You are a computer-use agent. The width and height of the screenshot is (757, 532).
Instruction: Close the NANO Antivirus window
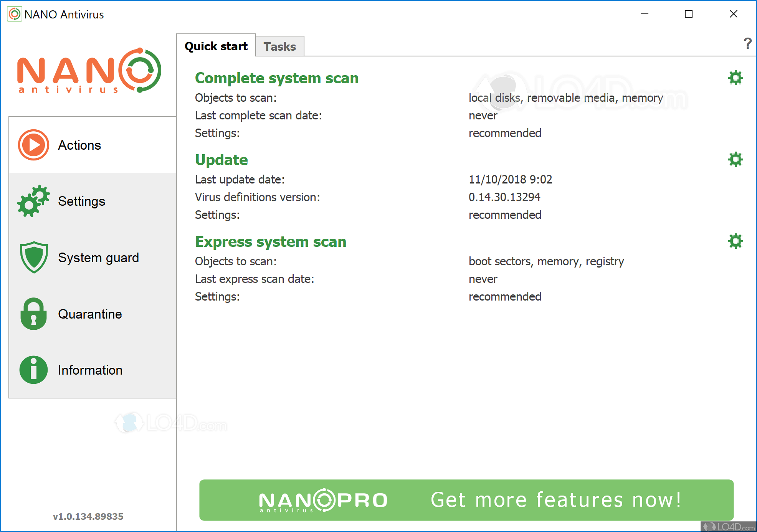coord(733,14)
